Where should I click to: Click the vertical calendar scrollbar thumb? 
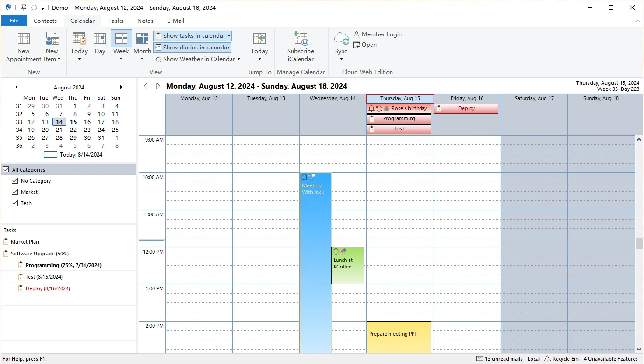click(x=639, y=244)
